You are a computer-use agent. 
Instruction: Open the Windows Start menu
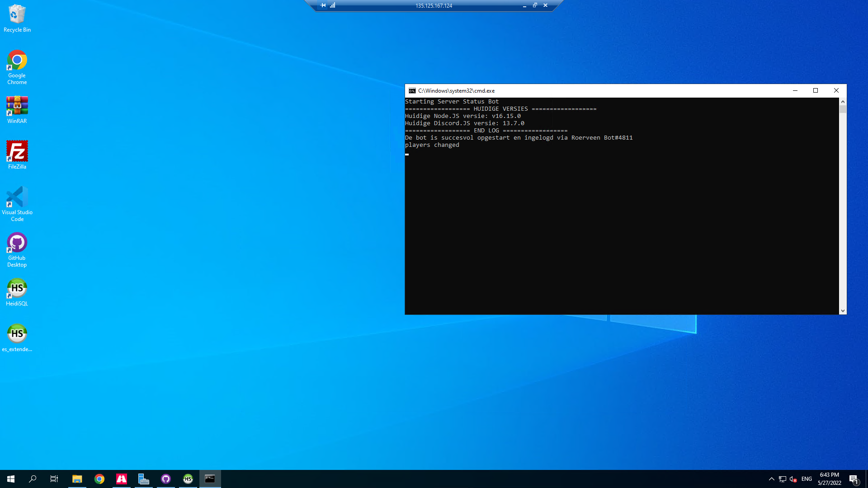11,479
